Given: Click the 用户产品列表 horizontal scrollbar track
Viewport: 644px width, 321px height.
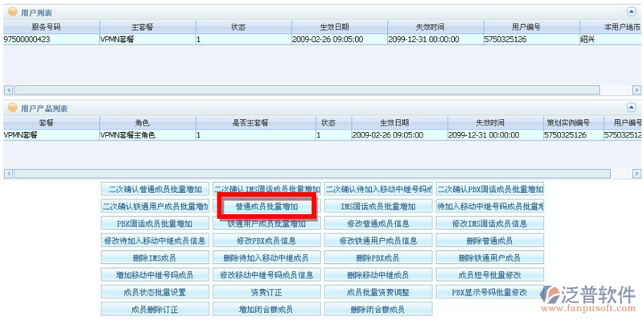Looking at the screenshot, I should point(322,173).
